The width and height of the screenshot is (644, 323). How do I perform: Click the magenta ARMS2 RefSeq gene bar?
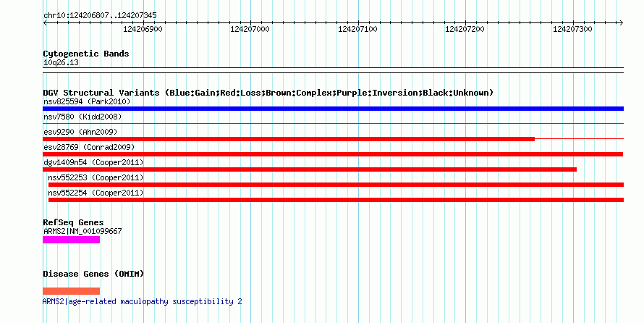71,240
